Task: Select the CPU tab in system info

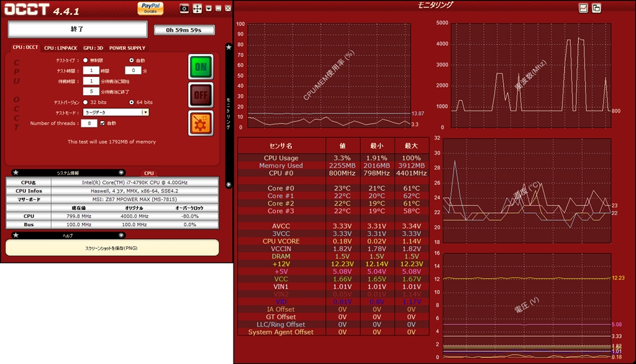Action: 149,173
